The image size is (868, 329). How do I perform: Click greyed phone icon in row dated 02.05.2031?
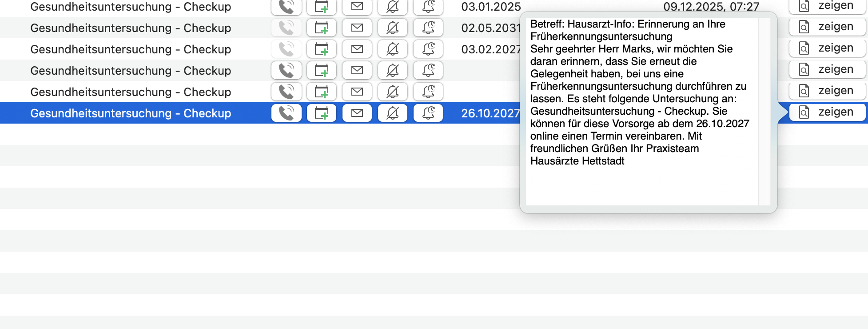tap(287, 28)
